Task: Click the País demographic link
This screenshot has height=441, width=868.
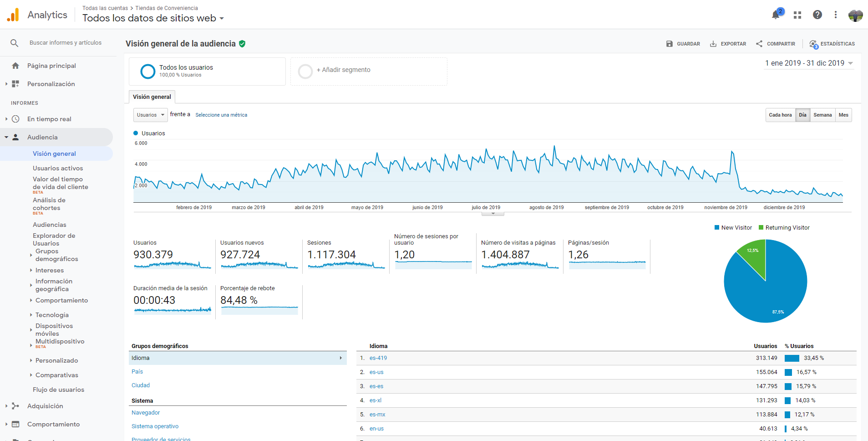Action: coord(137,372)
